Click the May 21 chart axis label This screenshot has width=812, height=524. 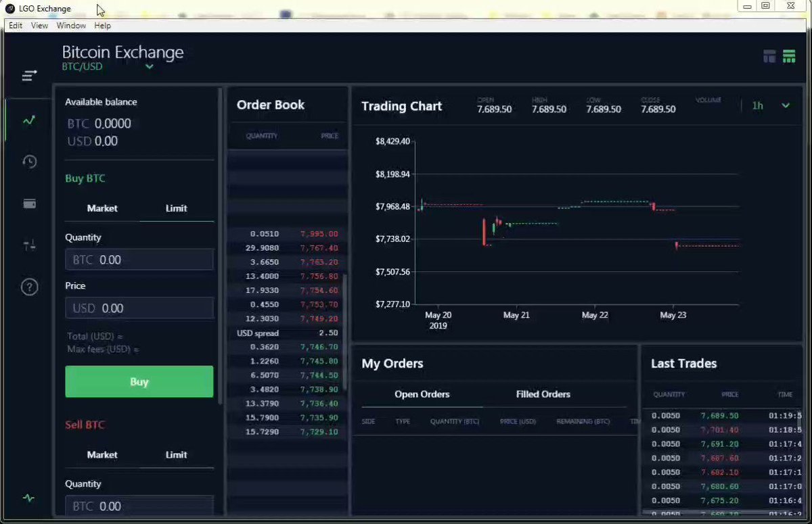(x=516, y=316)
